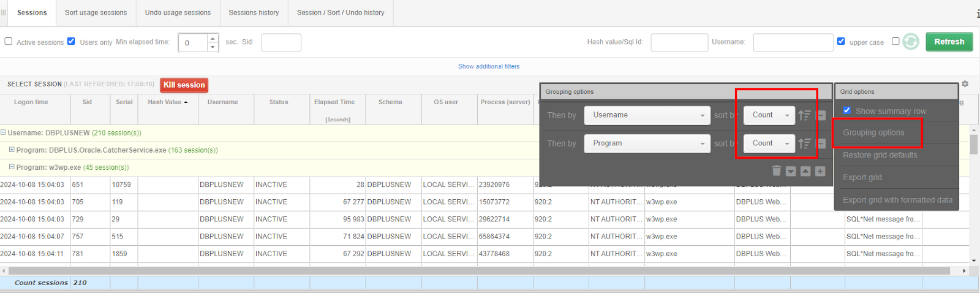The width and height of the screenshot is (980, 293).
Task: Expand Program: DBPLUS.Oracle.CatcherService.exe group
Action: [12, 150]
